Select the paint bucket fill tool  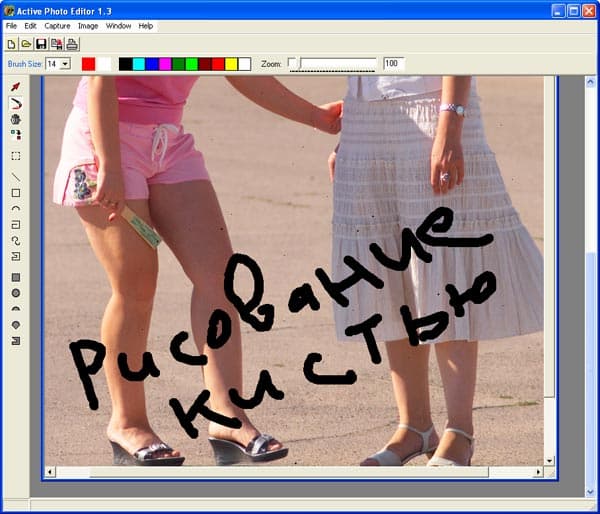tap(16, 119)
